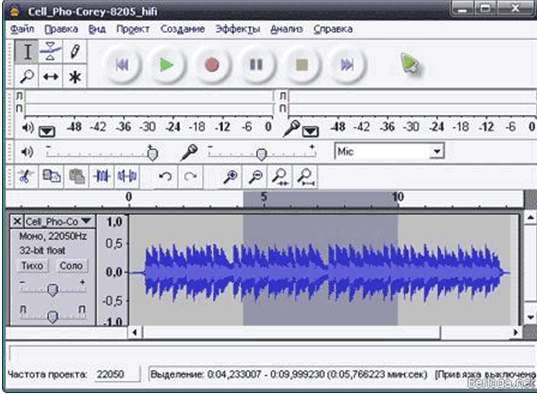Click the Выделение selection status text
537x395 pixels.
[x=289, y=374]
